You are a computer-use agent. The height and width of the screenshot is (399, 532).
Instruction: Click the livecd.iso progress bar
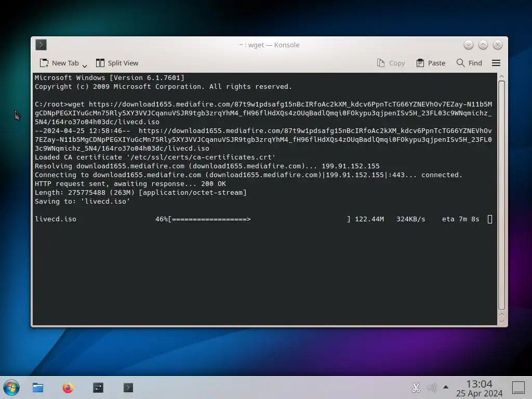click(x=260, y=219)
